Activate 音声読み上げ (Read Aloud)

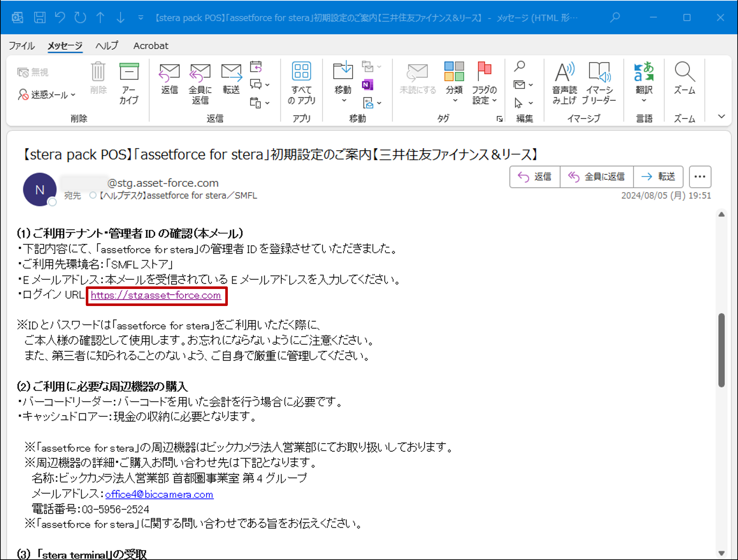[564, 82]
